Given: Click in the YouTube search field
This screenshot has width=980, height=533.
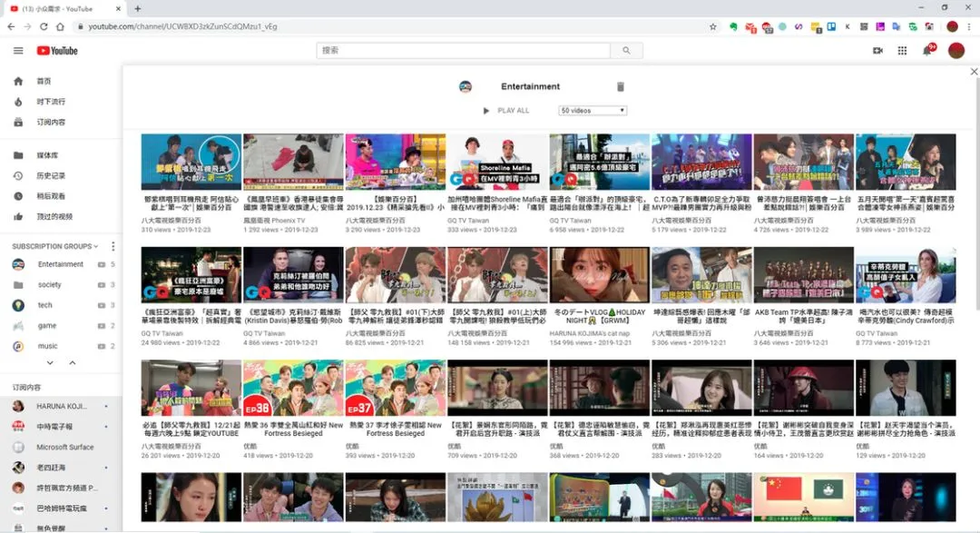Looking at the screenshot, I should coord(463,51).
